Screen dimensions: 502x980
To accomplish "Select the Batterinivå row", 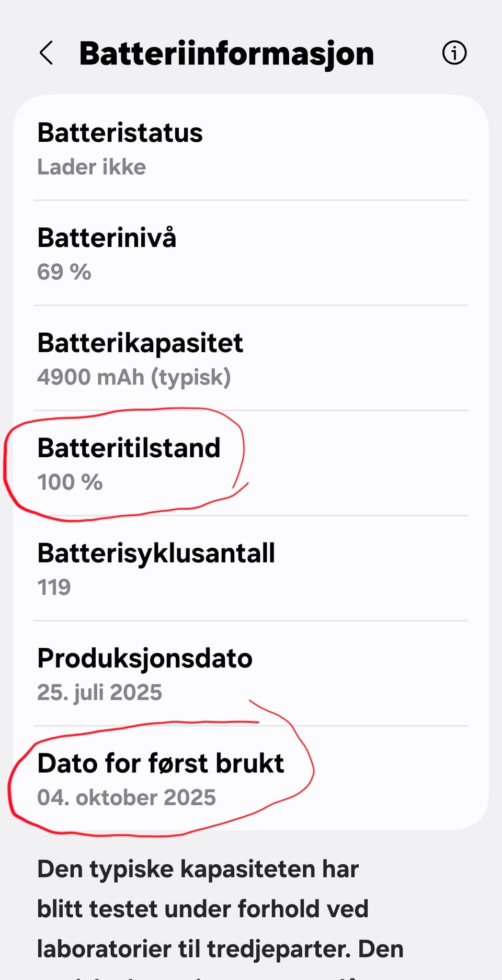I will point(251,253).
